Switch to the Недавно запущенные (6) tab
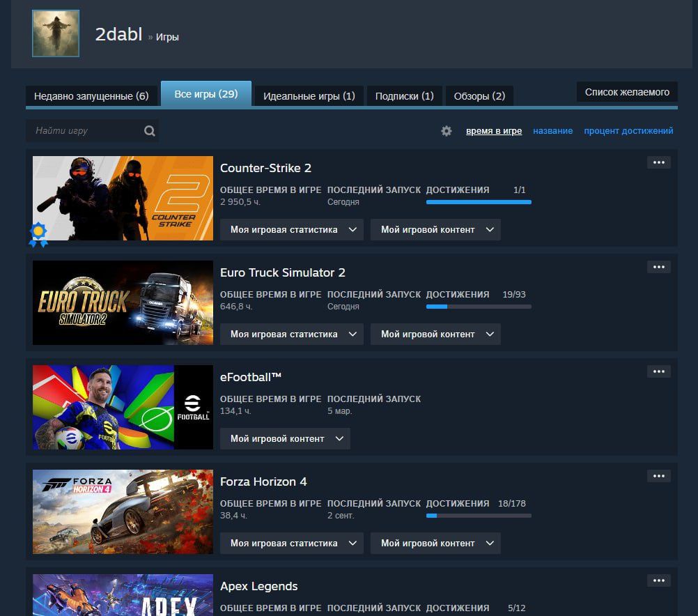The image size is (698, 616). 91,95
